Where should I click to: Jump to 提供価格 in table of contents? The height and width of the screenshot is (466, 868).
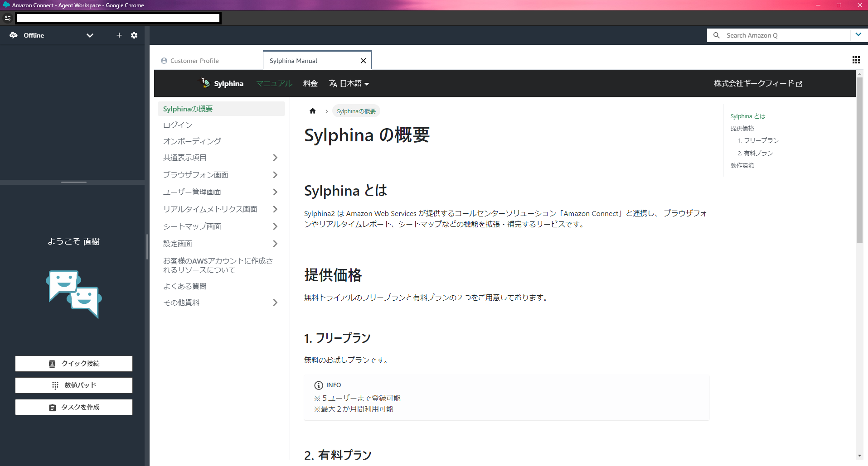click(742, 129)
